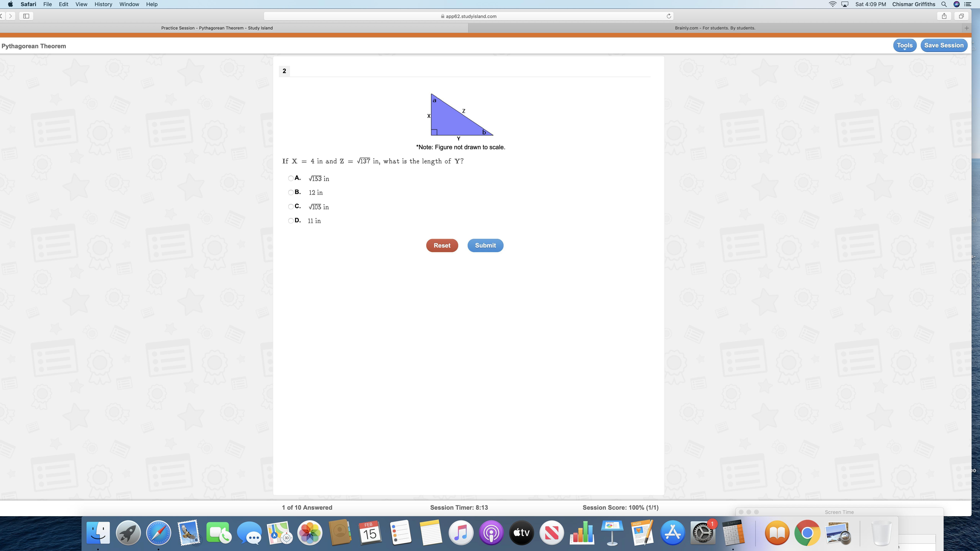Choose answer D, 11 in

[291, 221]
